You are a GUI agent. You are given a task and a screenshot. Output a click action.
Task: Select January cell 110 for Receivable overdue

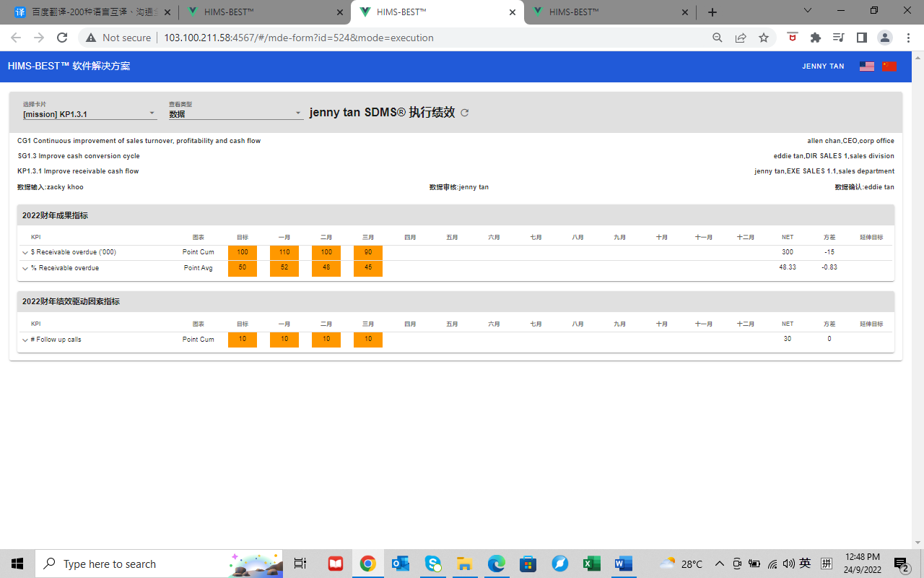[284, 253]
